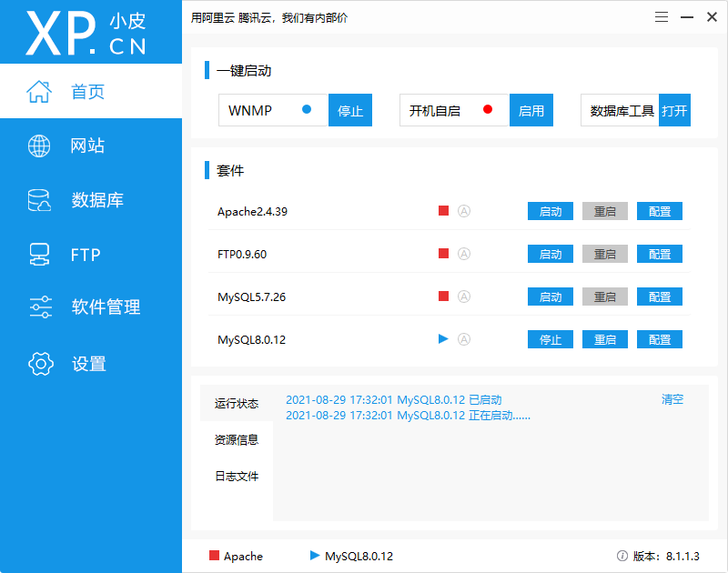This screenshot has height=573, width=728.
Task: Click the version info icon
Action: tap(622, 556)
